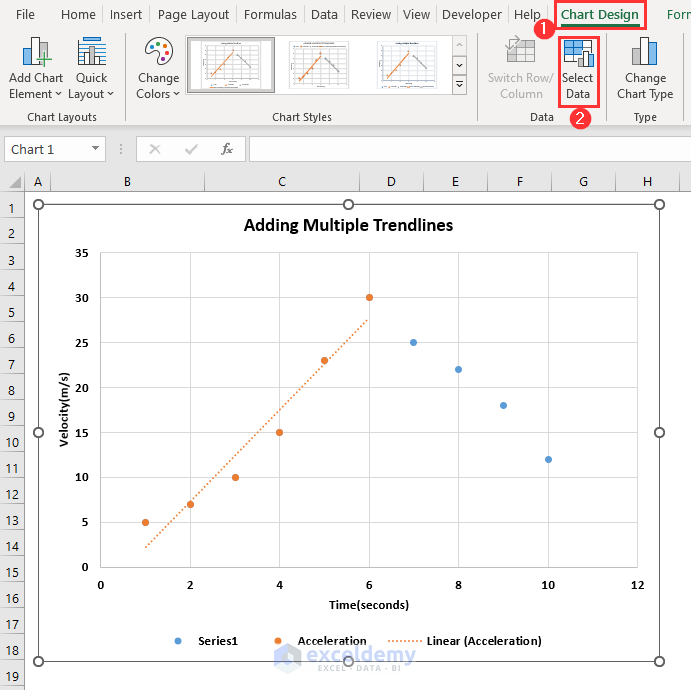Select column D header
The width and height of the screenshot is (691, 690).
click(391, 182)
